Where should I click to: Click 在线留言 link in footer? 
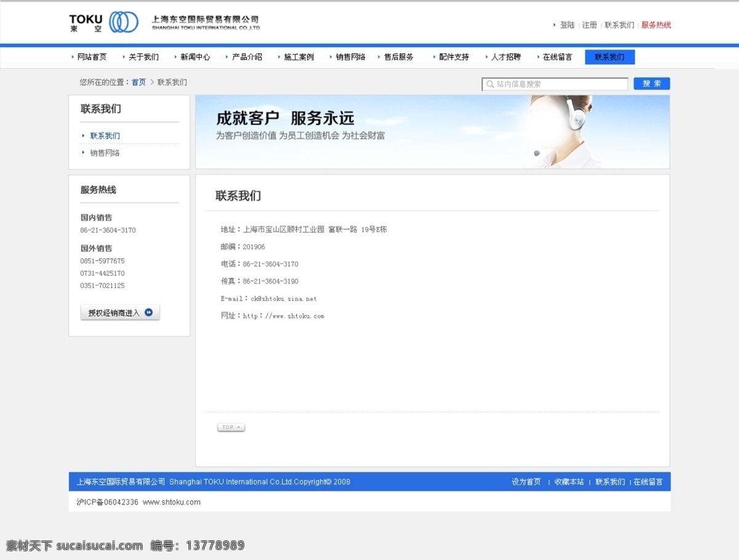tap(648, 482)
